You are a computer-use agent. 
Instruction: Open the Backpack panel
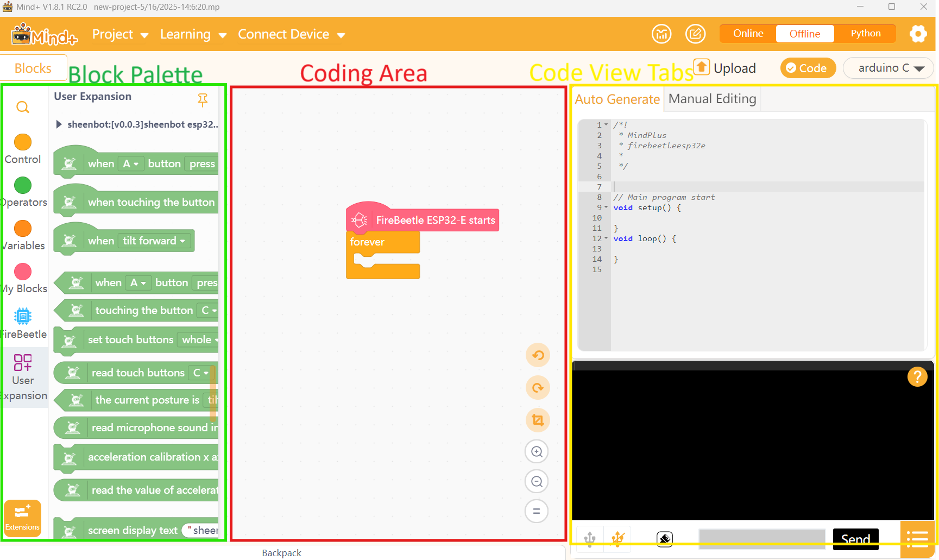(281, 552)
